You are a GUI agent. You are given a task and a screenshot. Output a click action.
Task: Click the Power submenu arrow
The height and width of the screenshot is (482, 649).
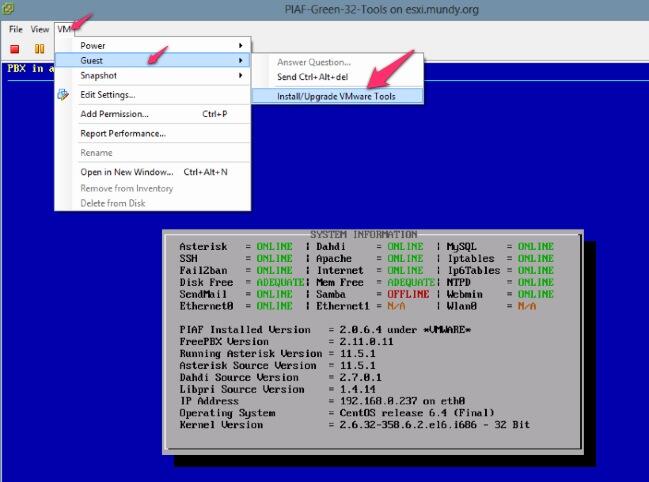coord(240,46)
